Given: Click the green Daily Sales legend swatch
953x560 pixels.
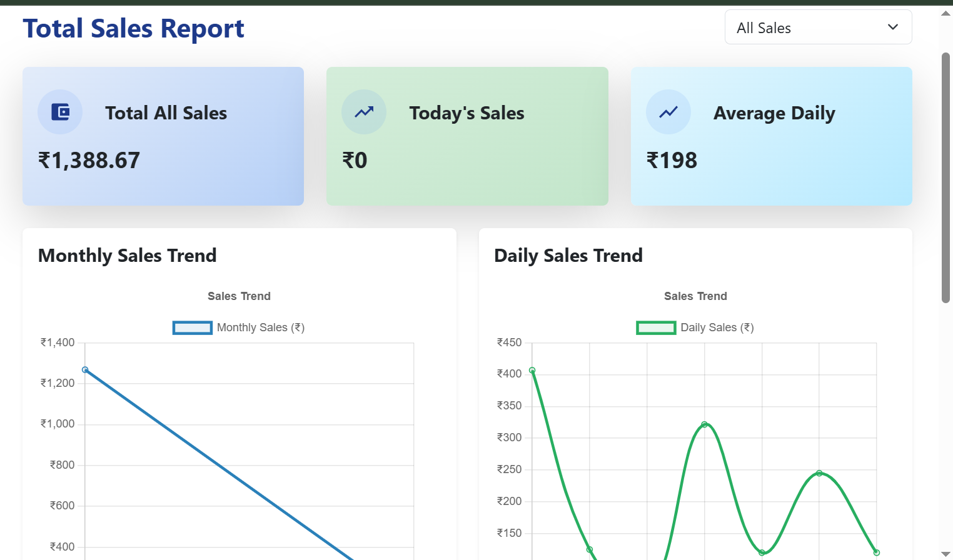Looking at the screenshot, I should point(656,327).
